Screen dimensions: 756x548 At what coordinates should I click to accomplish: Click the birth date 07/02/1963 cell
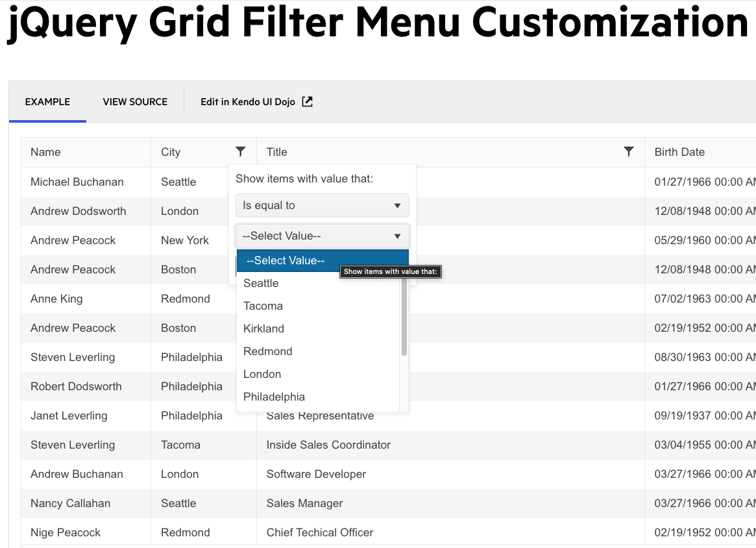coord(700,299)
